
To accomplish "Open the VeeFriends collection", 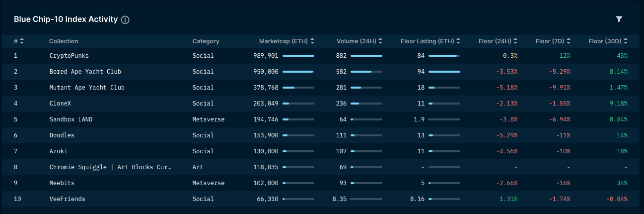I will (67, 199).
